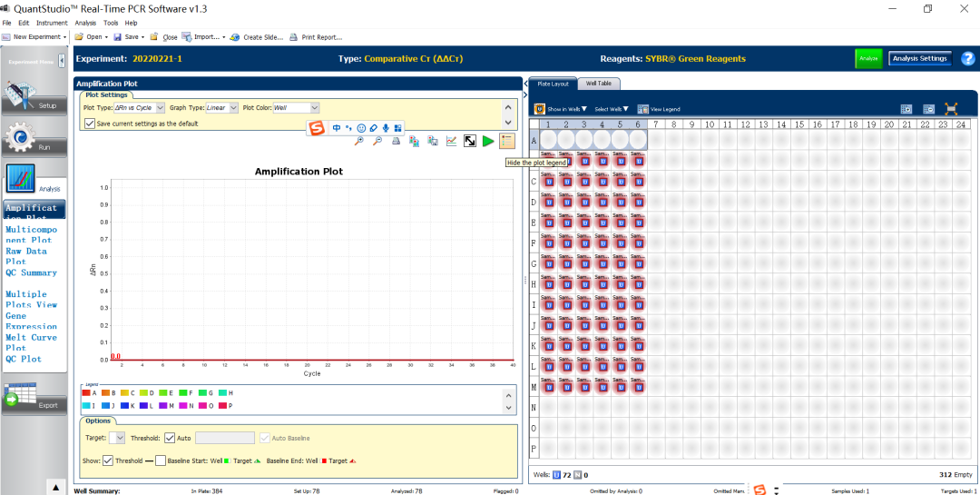Open the New Experiment dropdown arrow
This screenshot has width=980, height=495.
point(65,37)
